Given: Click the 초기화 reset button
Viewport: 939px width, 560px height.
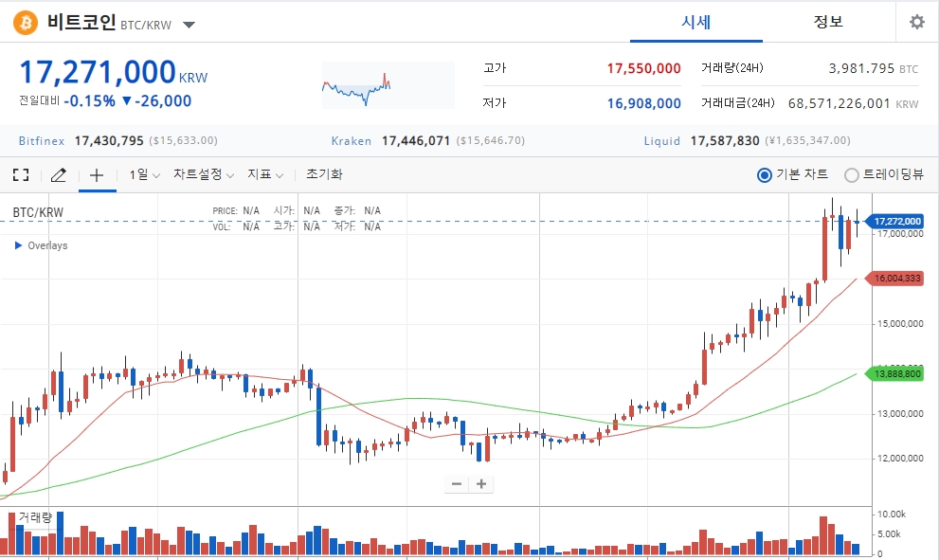Looking at the screenshot, I should pyautogui.click(x=324, y=174).
